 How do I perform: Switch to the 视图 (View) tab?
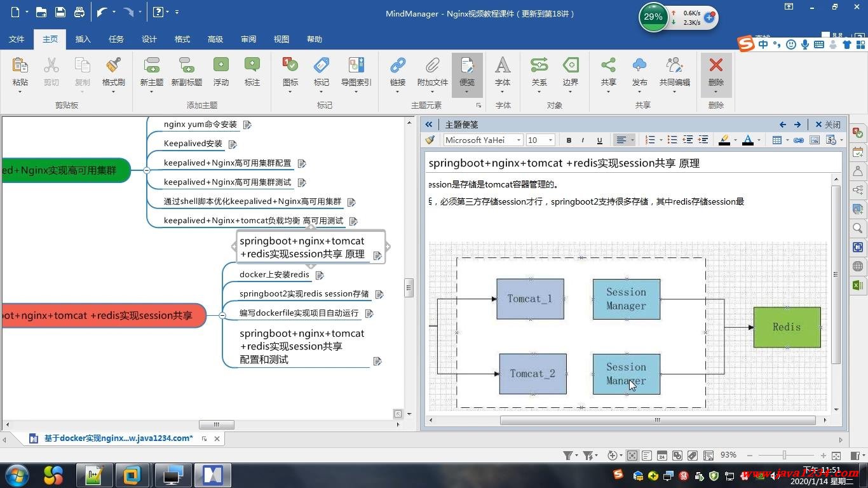point(281,39)
